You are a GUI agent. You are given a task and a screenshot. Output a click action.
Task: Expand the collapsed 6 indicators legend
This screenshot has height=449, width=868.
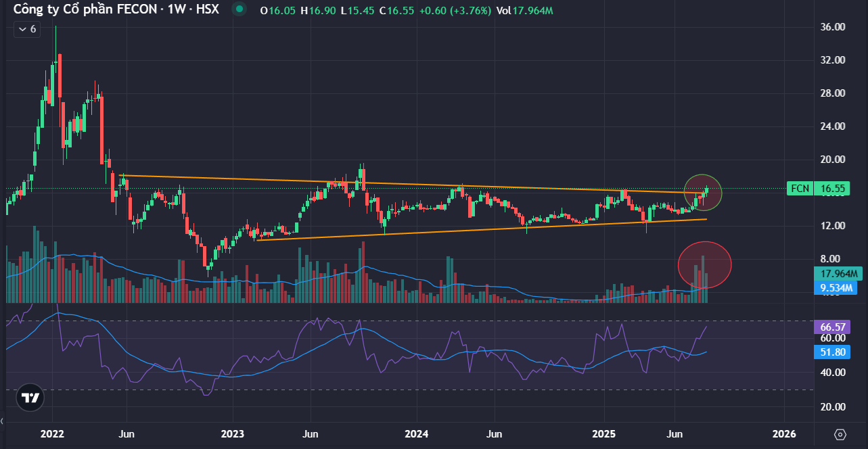tap(27, 29)
